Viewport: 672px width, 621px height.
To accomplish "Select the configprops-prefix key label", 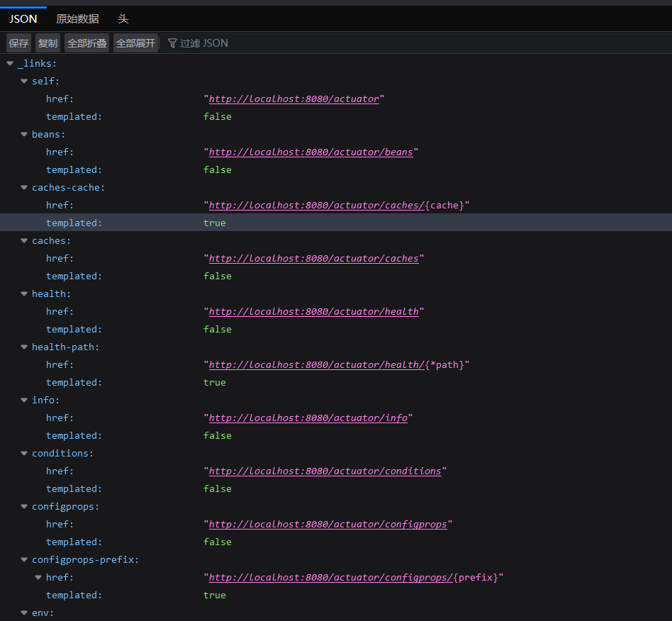I will [85, 559].
